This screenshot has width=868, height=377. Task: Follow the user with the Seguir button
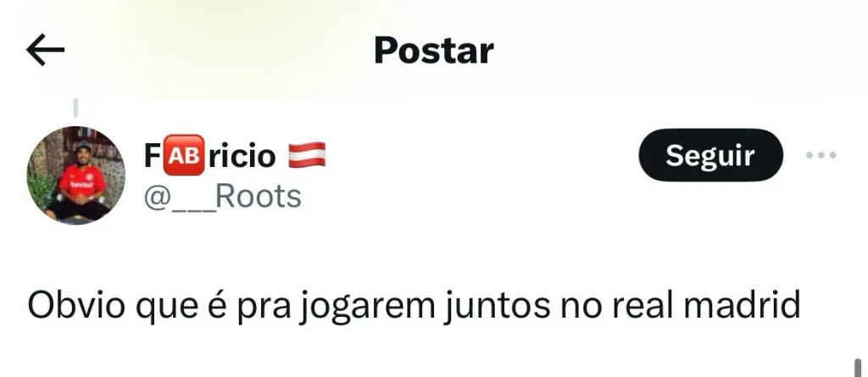[x=711, y=155]
